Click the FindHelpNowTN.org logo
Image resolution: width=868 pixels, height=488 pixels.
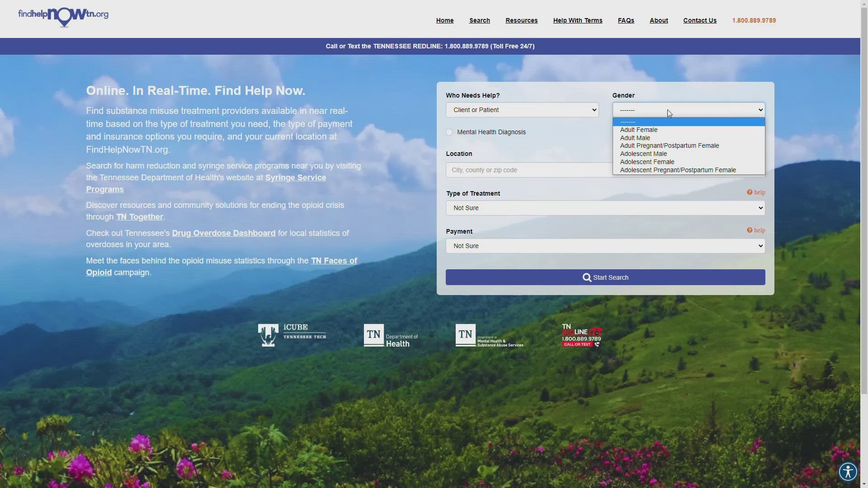click(x=63, y=18)
